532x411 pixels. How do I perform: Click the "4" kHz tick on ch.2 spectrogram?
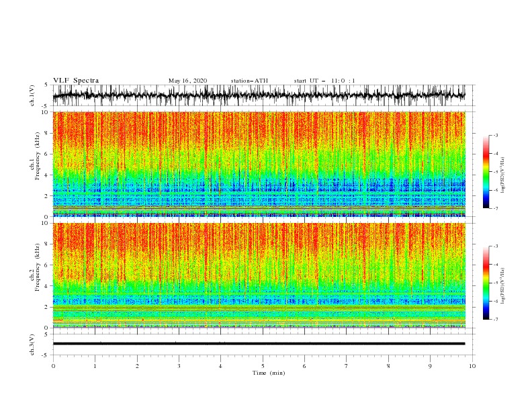point(46,286)
